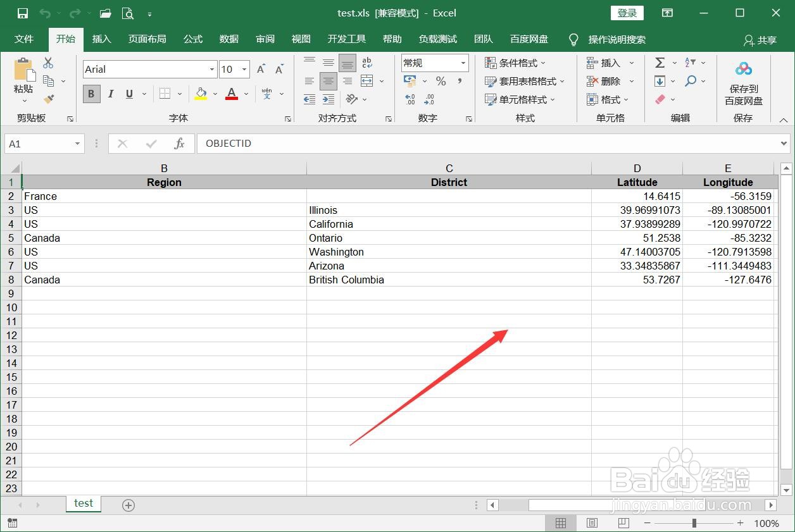795x532 pixels.
Task: Click the Accounting Number Format icon
Action: pos(410,81)
